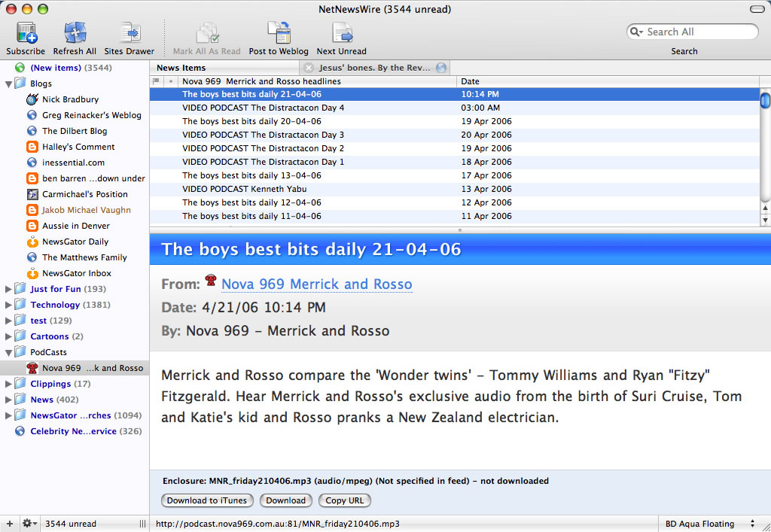Click the Subscribe toolbar icon
The image size is (771, 532).
pyautogui.click(x=26, y=34)
